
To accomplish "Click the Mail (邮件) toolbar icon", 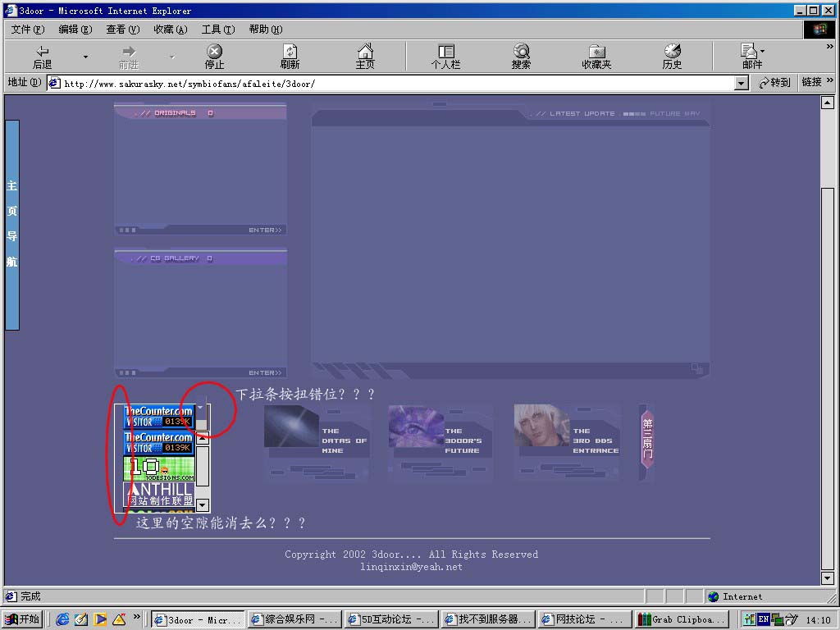I will (751, 57).
